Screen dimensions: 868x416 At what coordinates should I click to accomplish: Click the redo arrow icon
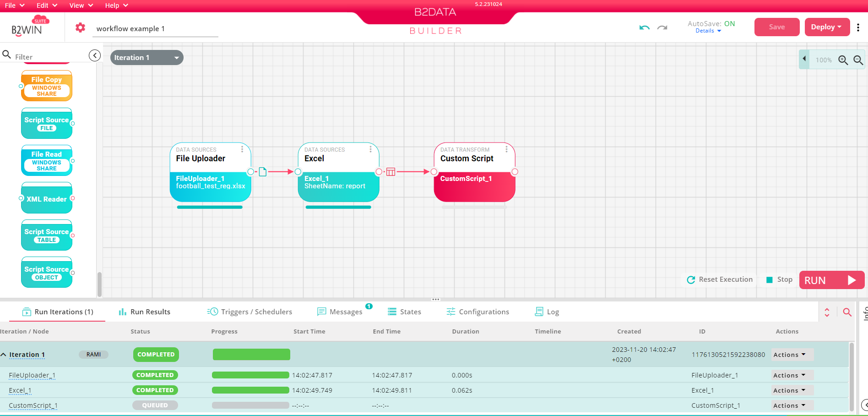click(662, 27)
